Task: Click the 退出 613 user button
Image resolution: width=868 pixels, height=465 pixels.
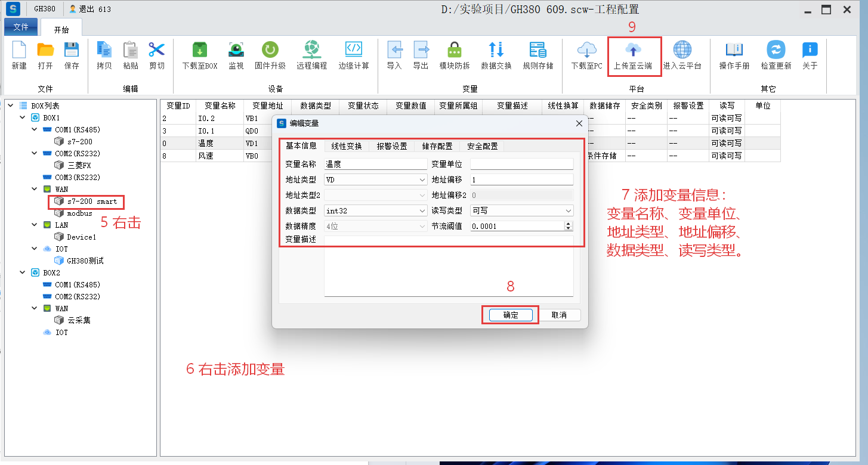Action: 89,9
